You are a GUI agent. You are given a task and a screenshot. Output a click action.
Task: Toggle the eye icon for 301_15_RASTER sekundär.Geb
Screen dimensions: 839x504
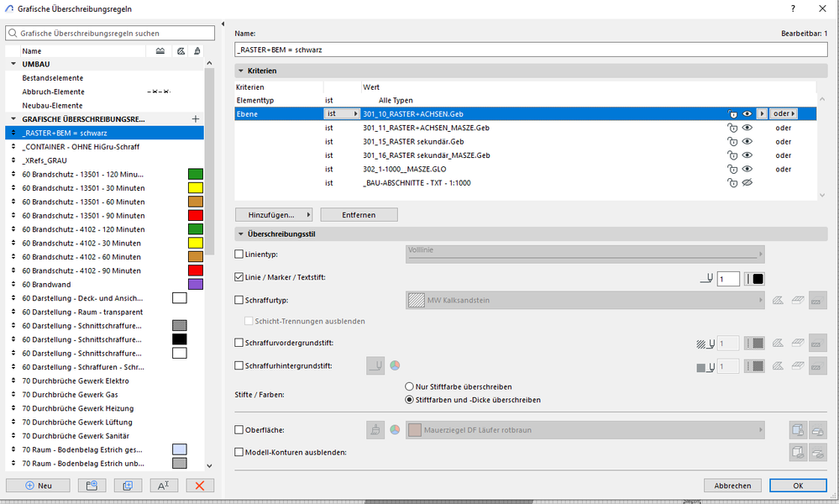pos(747,142)
